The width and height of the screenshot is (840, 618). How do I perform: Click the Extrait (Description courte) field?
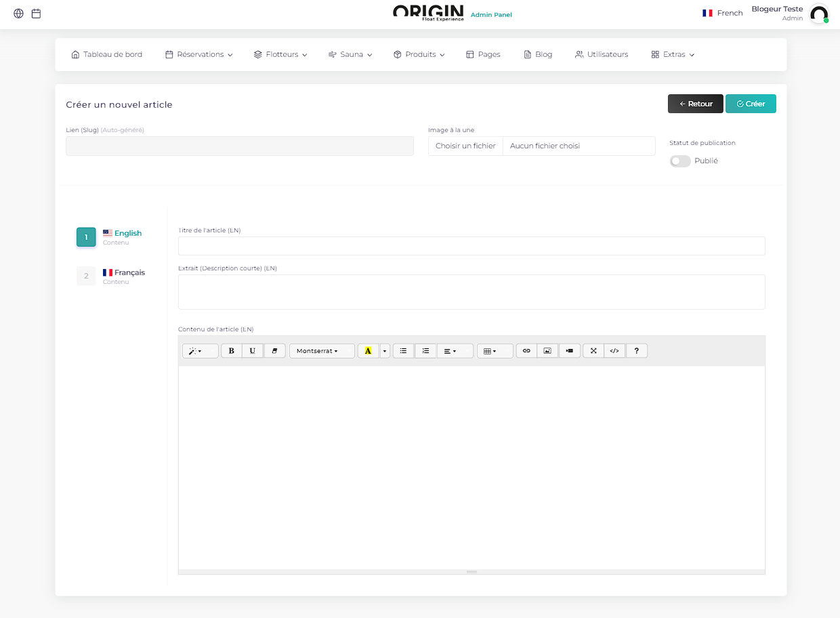[471, 292]
